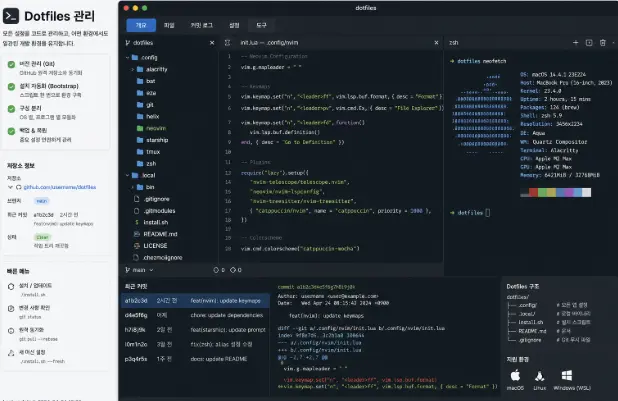
Task: Toggle the green check next to (Bootstrap)
Action: point(11,86)
